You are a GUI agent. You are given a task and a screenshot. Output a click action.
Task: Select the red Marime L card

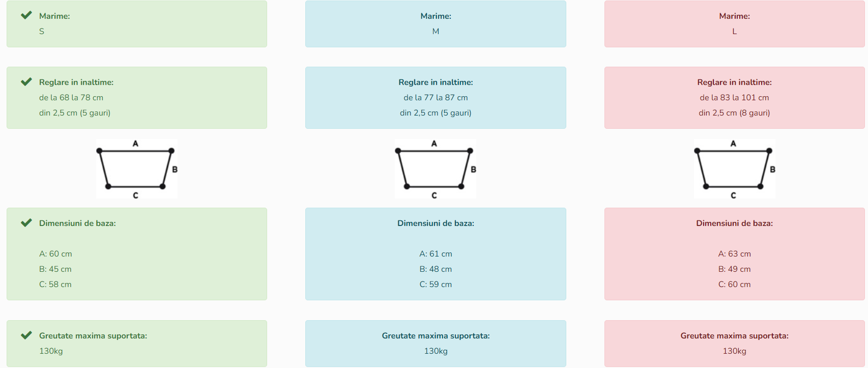(x=735, y=24)
